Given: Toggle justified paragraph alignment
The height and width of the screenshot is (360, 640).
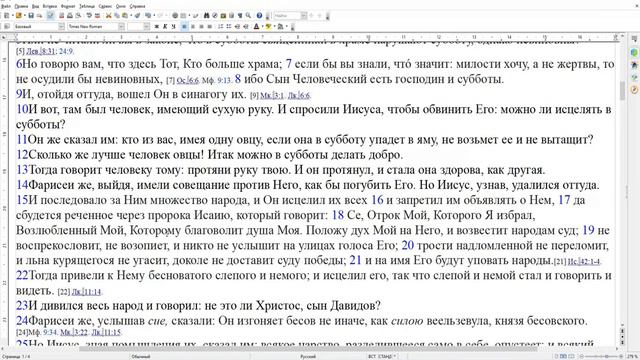Looking at the screenshot, I should pos(210,27).
